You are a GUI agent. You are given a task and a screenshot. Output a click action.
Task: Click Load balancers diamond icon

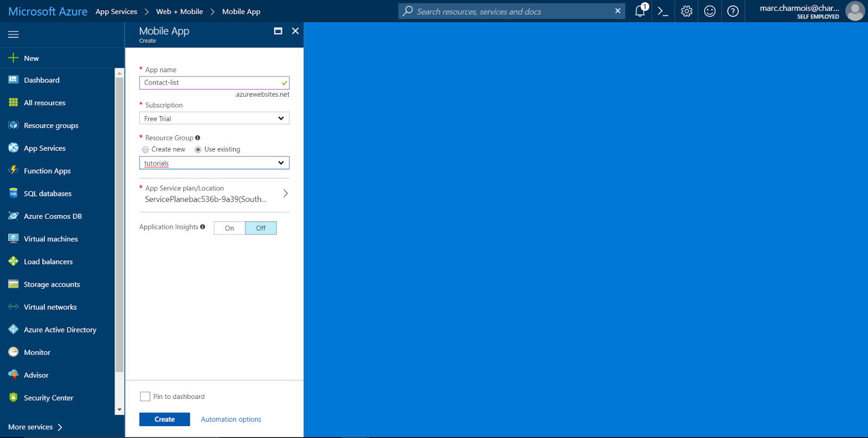coord(14,261)
